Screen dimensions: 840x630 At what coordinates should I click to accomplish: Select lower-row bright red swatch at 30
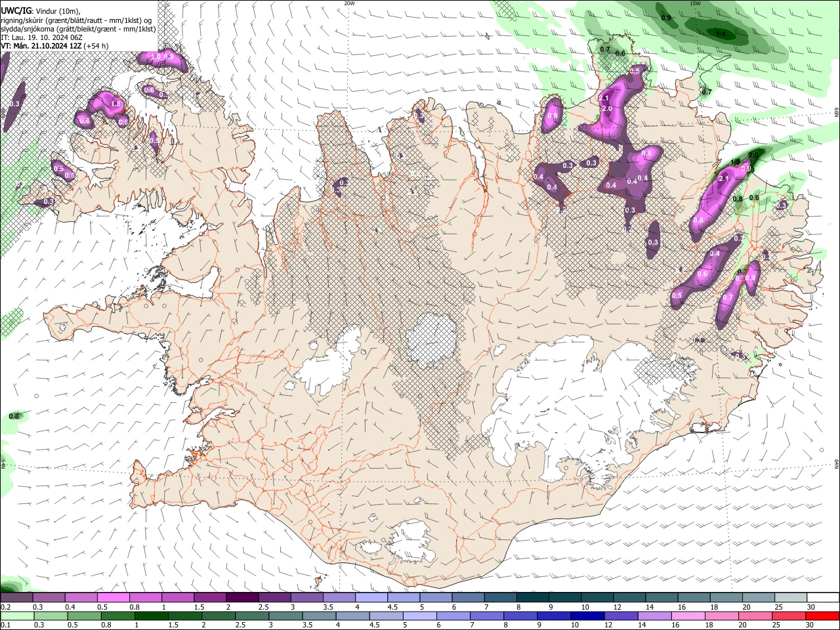click(x=823, y=616)
